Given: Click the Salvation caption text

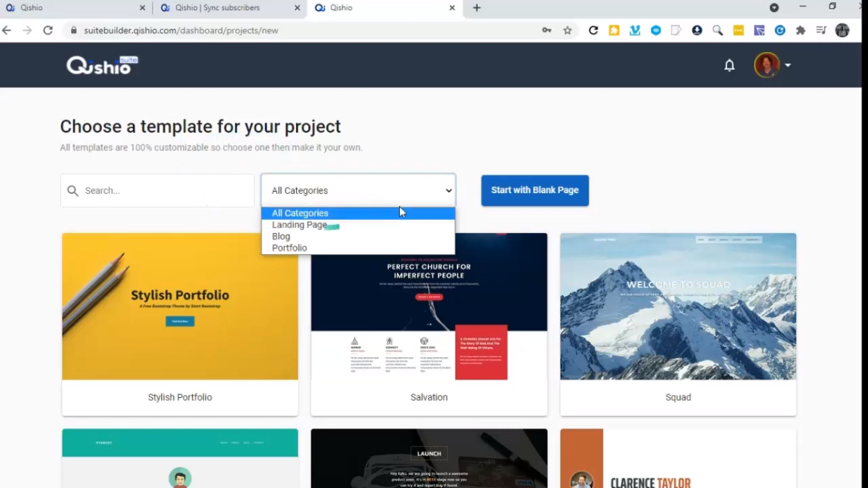Looking at the screenshot, I should tap(429, 397).
